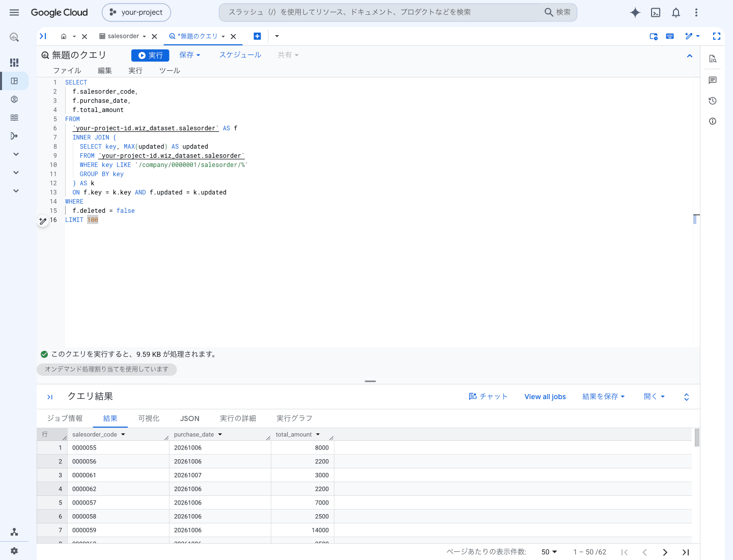Click the results pane resize handle
This screenshot has height=560, width=733.
(x=370, y=381)
